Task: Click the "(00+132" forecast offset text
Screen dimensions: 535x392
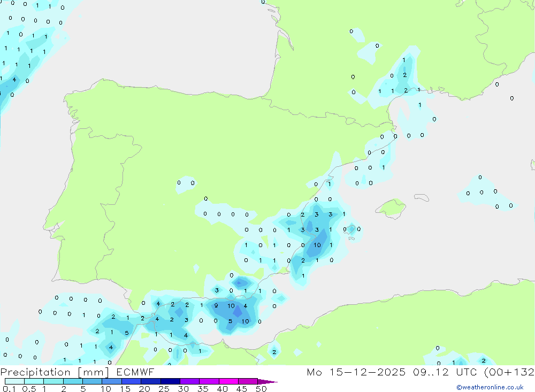Action: (509, 372)
